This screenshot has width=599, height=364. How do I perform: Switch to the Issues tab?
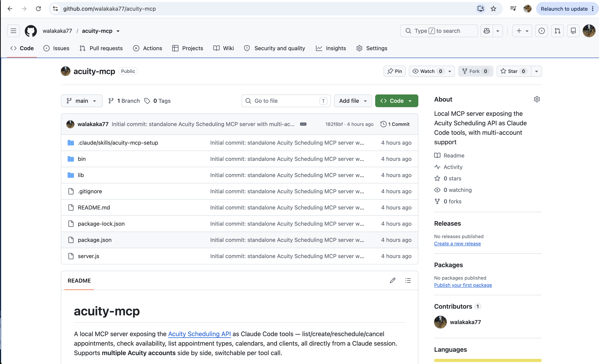(56, 48)
